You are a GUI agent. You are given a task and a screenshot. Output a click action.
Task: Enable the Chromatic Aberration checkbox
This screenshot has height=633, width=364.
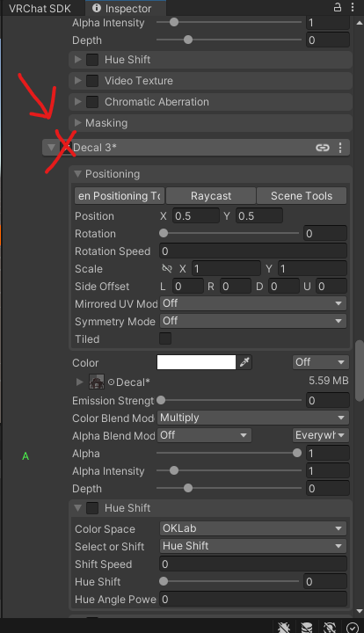click(92, 102)
